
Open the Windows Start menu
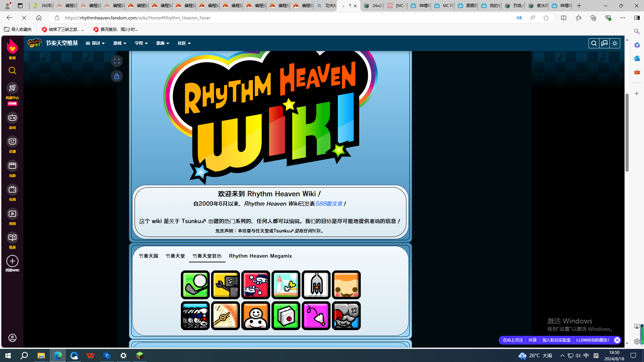click(x=8, y=356)
